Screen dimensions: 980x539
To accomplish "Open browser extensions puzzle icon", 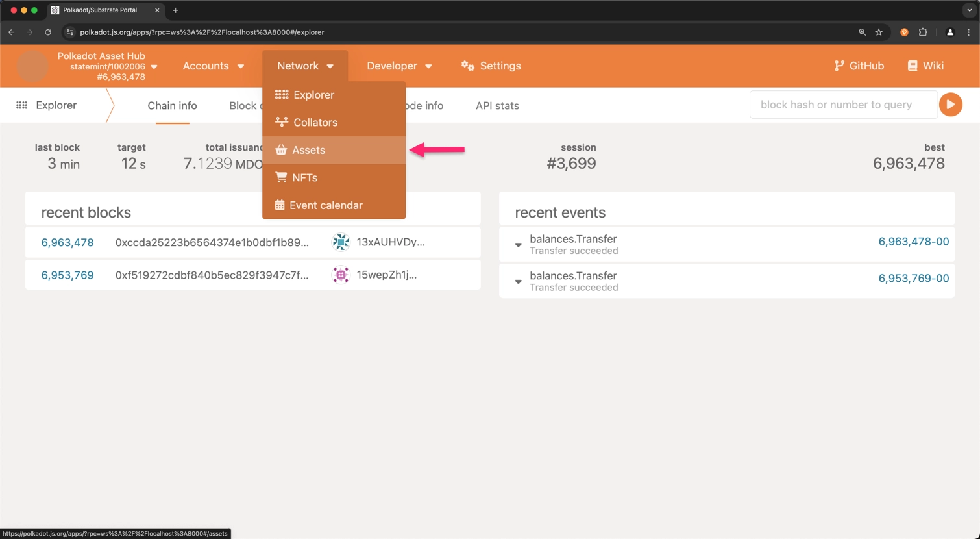I will [923, 32].
